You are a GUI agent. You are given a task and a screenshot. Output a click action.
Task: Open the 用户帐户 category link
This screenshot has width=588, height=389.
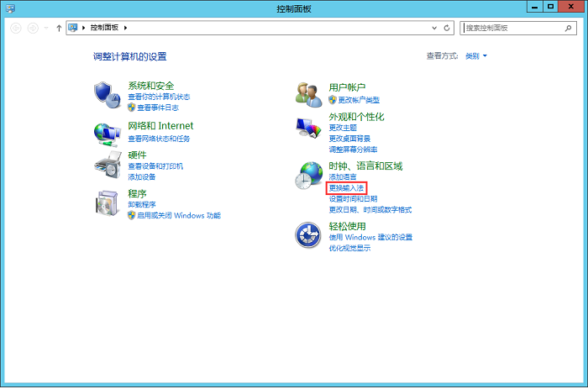pos(347,87)
